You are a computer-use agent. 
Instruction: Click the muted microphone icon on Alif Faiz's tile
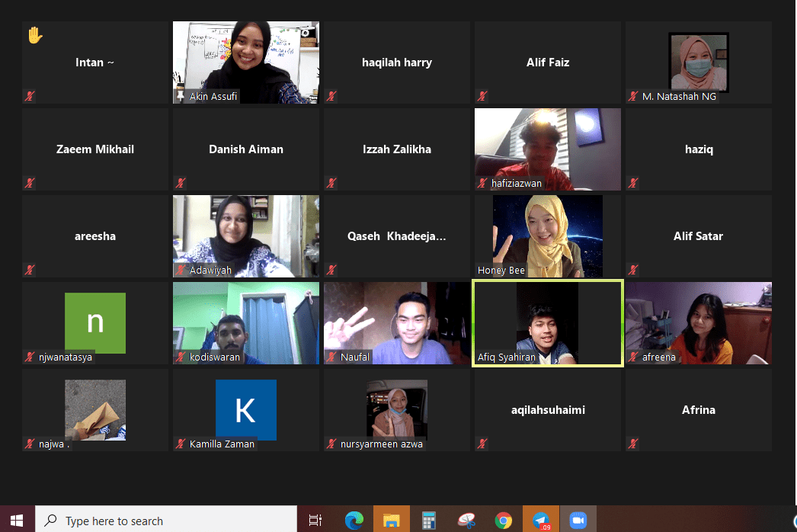pos(482,96)
